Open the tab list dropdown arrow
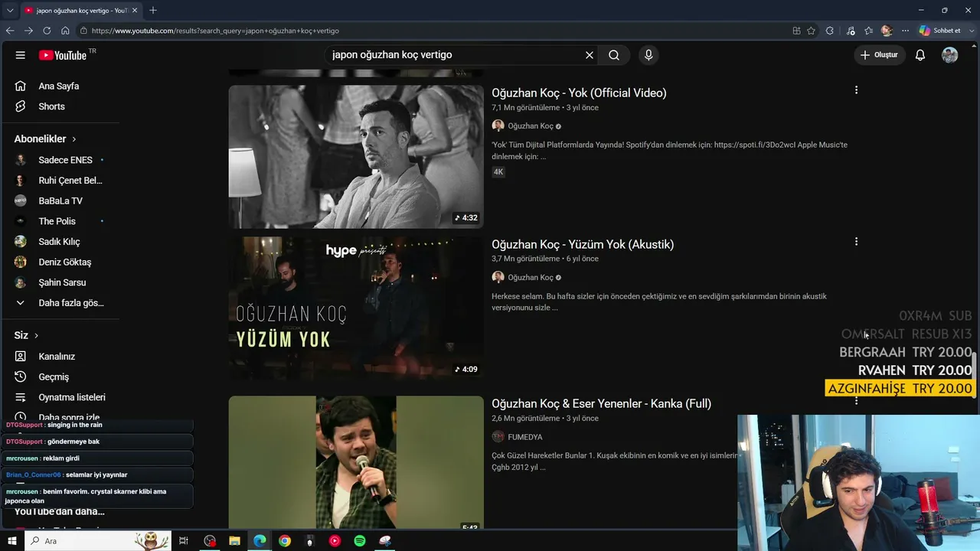Viewport: 980px width, 551px height. [x=10, y=10]
